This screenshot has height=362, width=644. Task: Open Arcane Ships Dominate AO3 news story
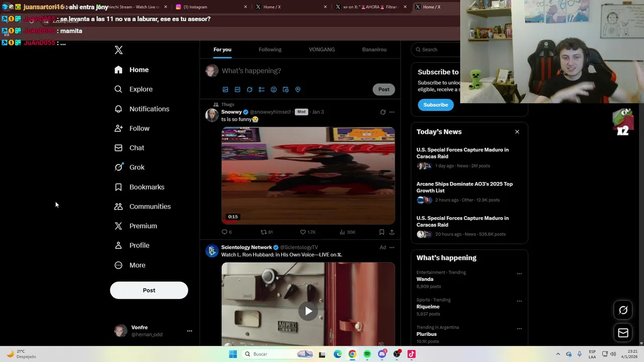464,187
